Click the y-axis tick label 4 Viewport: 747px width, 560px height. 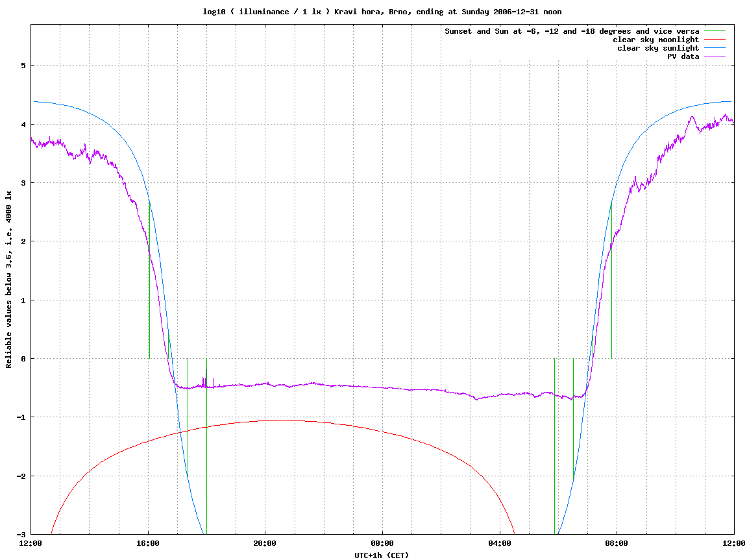tap(23, 125)
